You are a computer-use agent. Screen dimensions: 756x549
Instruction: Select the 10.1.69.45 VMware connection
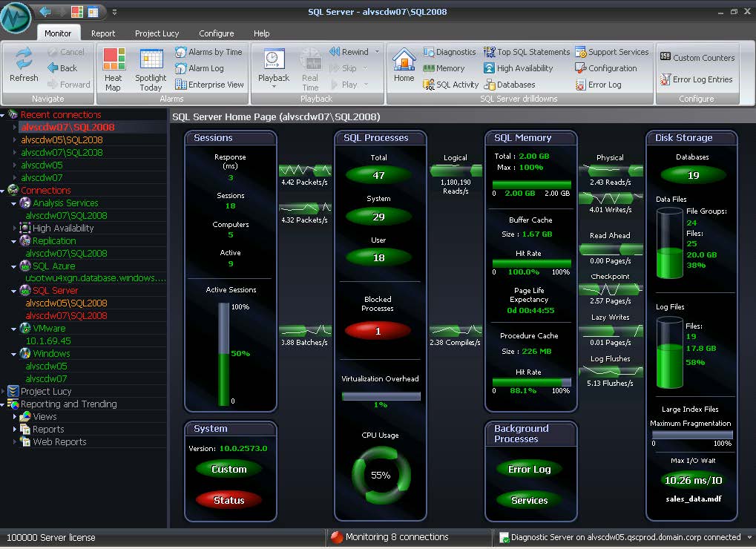coord(48,341)
